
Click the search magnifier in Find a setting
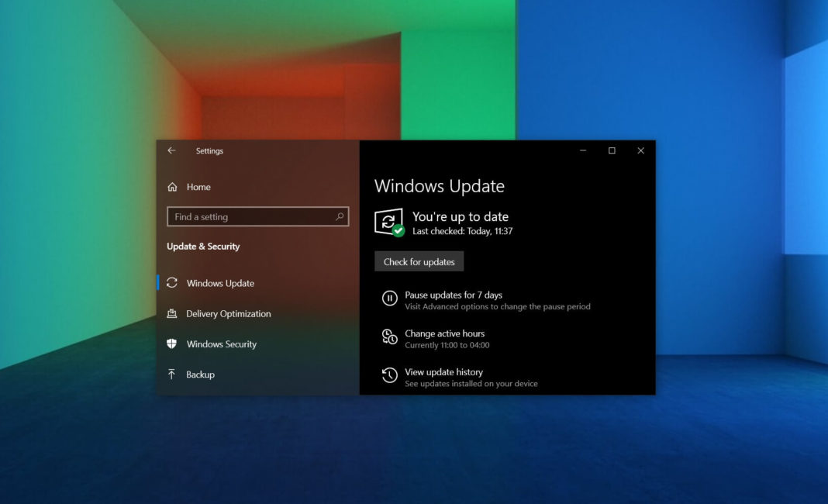click(x=339, y=216)
